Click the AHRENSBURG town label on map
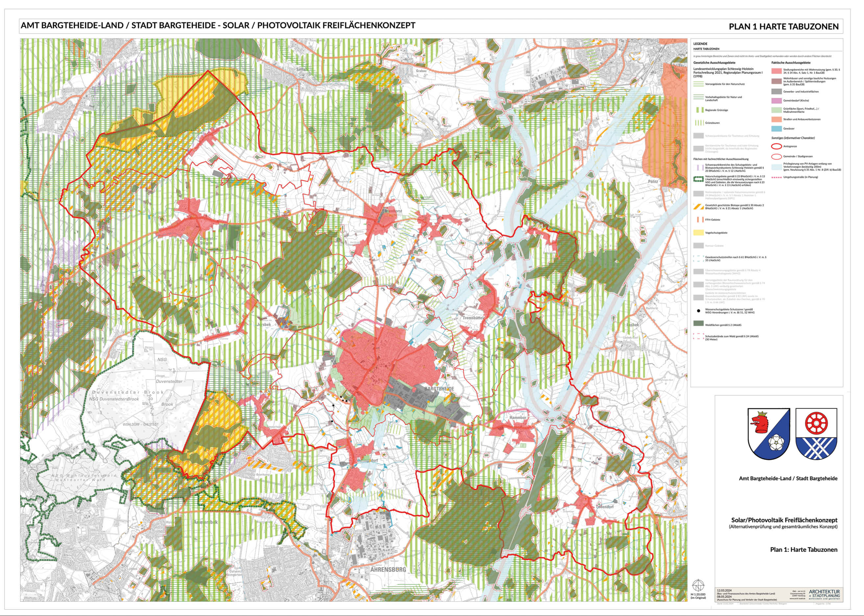 (388, 569)
